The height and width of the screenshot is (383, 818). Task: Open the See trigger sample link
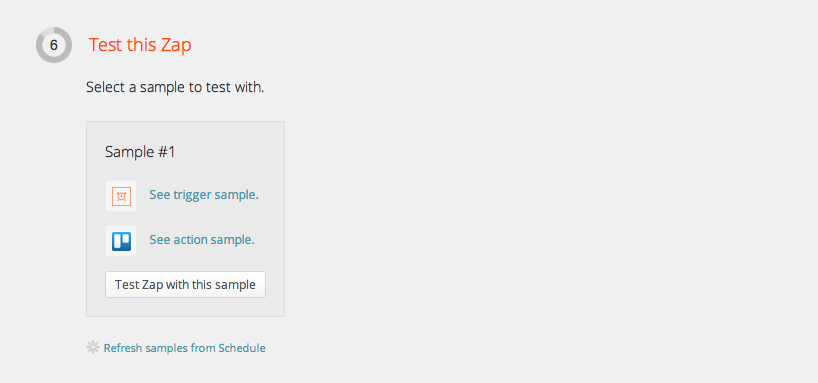(204, 195)
